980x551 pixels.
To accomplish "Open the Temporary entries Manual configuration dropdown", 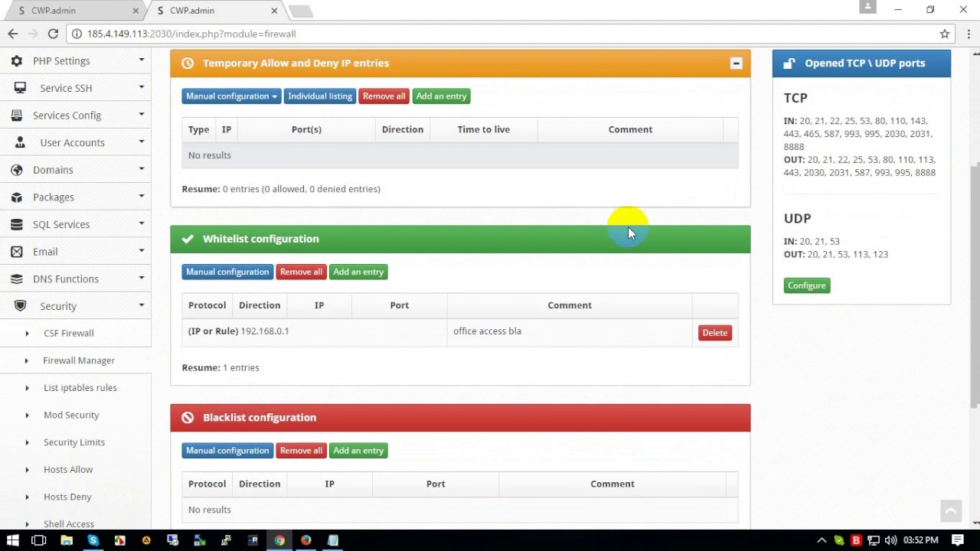I will 231,96.
